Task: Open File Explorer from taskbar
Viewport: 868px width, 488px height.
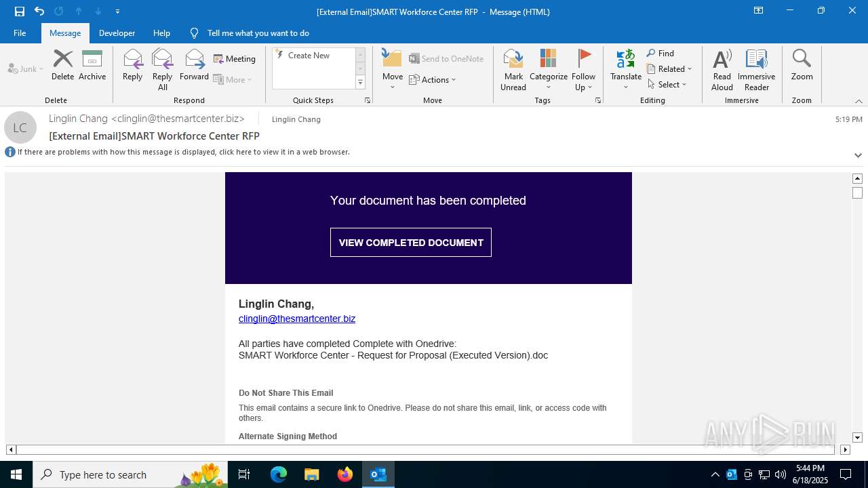Action: coord(312,474)
